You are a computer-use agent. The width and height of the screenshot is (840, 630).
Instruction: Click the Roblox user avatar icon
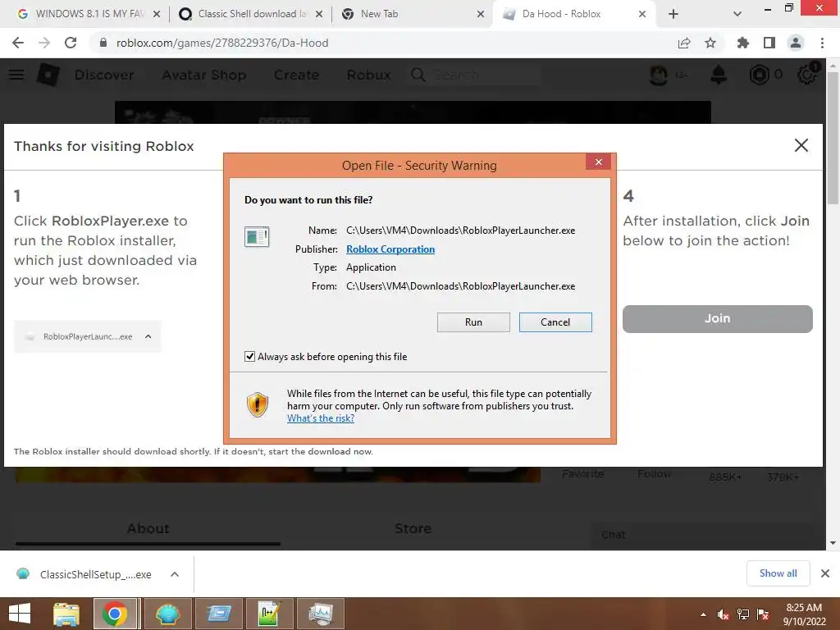click(659, 75)
